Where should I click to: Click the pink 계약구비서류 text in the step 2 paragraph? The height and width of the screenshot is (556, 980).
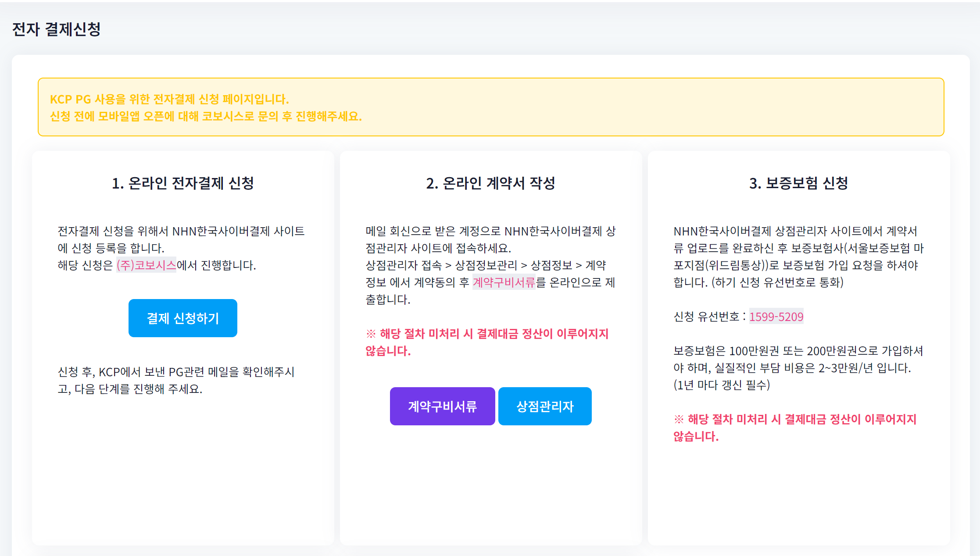pos(504,282)
